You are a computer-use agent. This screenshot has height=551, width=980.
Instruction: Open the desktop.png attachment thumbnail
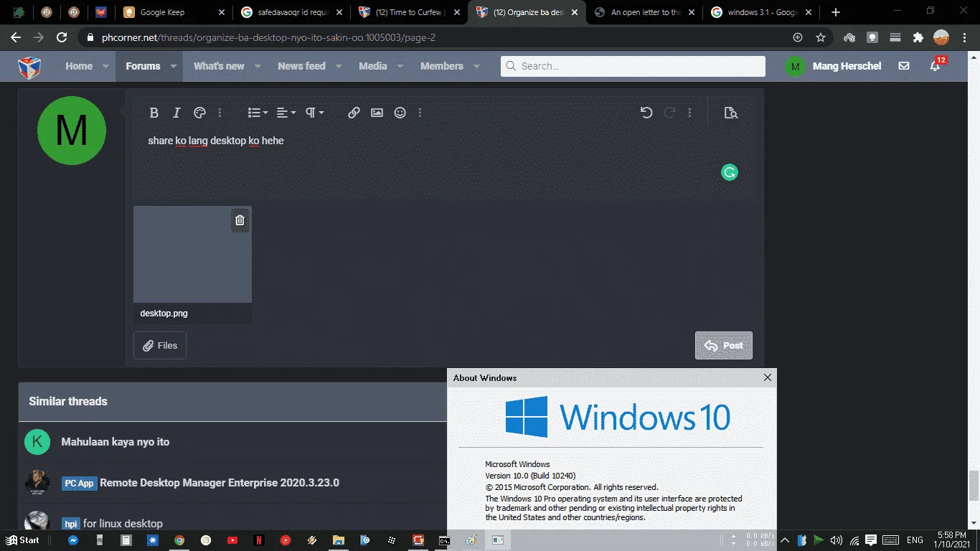coord(192,255)
